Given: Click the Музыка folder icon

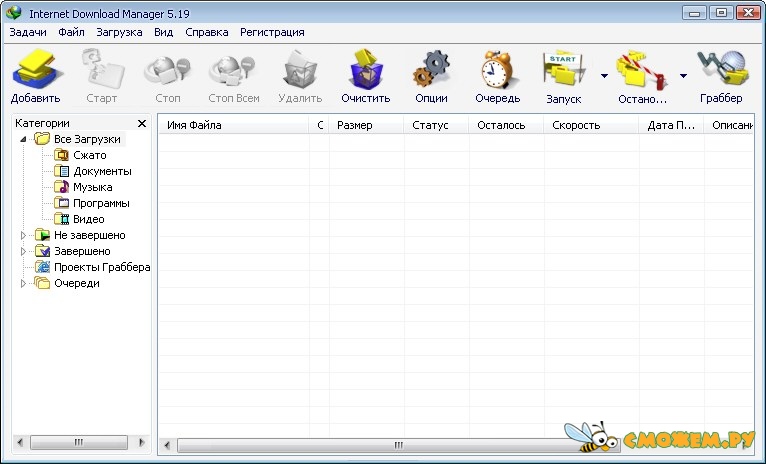Looking at the screenshot, I should [62, 187].
